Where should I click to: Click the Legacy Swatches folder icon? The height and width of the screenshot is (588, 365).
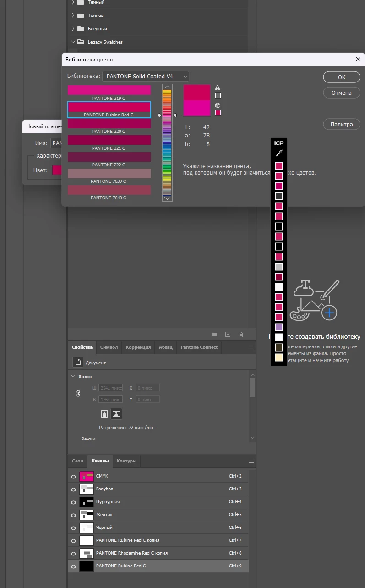click(x=81, y=42)
